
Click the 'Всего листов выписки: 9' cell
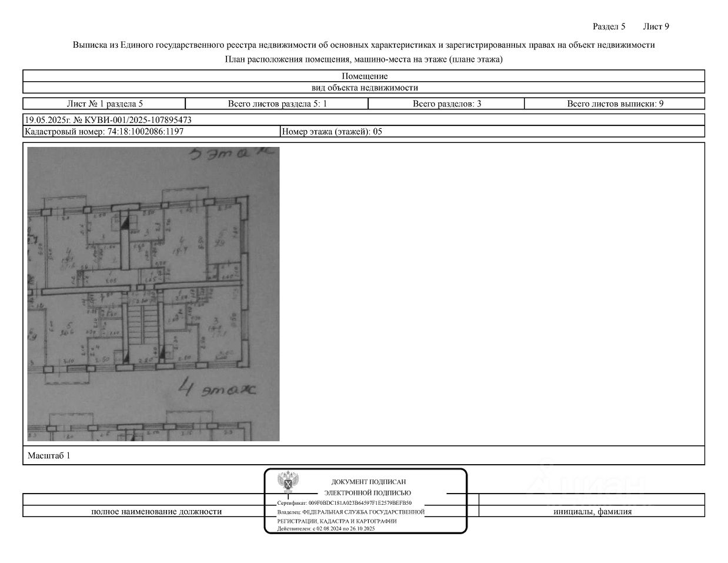(x=615, y=104)
